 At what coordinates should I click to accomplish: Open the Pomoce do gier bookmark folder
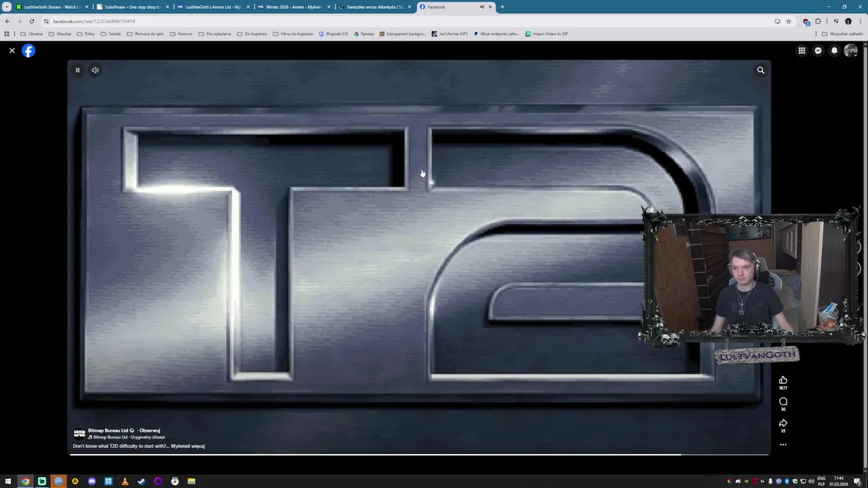click(x=145, y=34)
